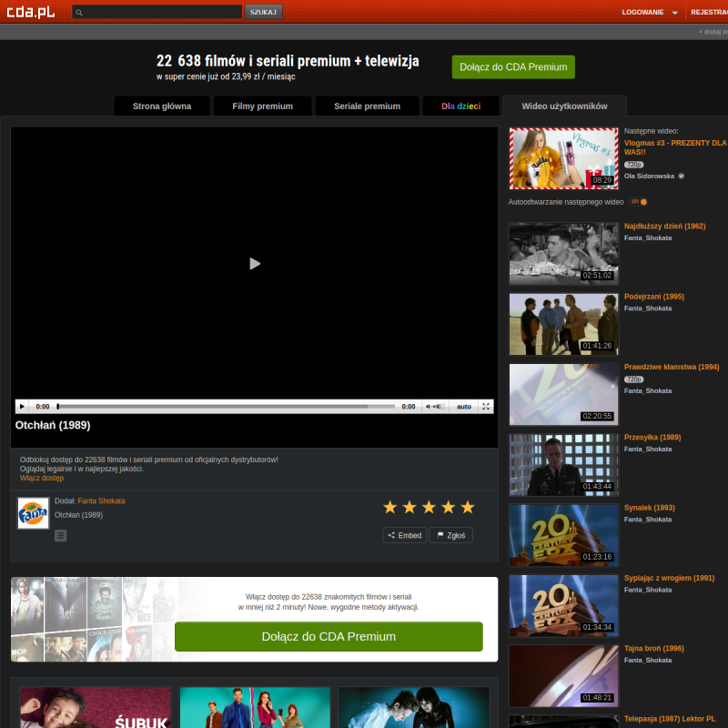Screen dimensions: 728x728
Task: Click 720p badge under Prawdziwe kłamstwa
Action: click(x=633, y=379)
